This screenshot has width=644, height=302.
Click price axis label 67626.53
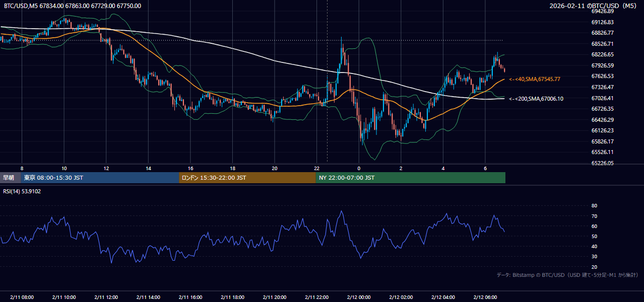(602, 76)
